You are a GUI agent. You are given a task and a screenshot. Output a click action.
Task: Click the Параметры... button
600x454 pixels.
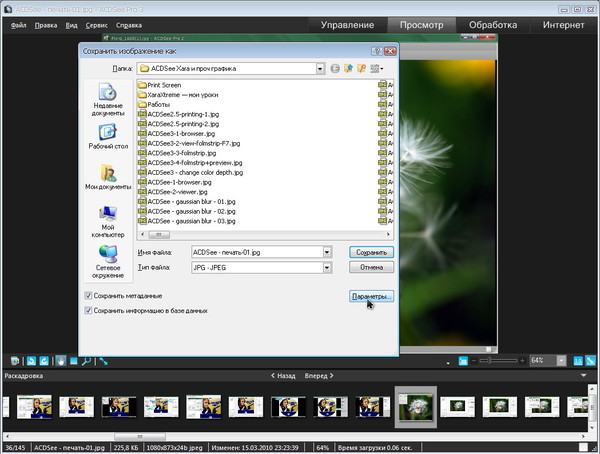point(371,296)
